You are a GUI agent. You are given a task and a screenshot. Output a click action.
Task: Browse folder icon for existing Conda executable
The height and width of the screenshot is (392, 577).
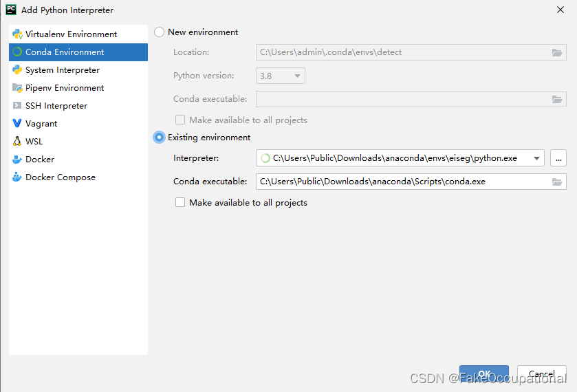557,182
